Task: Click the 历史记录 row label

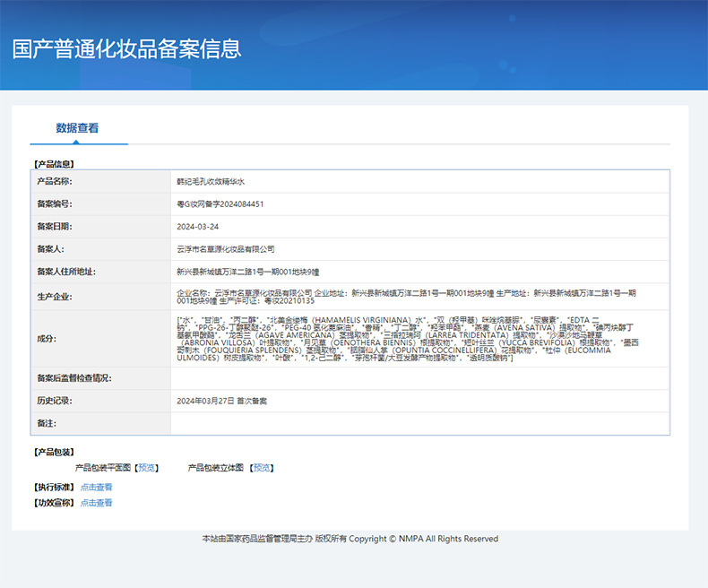Action: [55, 401]
